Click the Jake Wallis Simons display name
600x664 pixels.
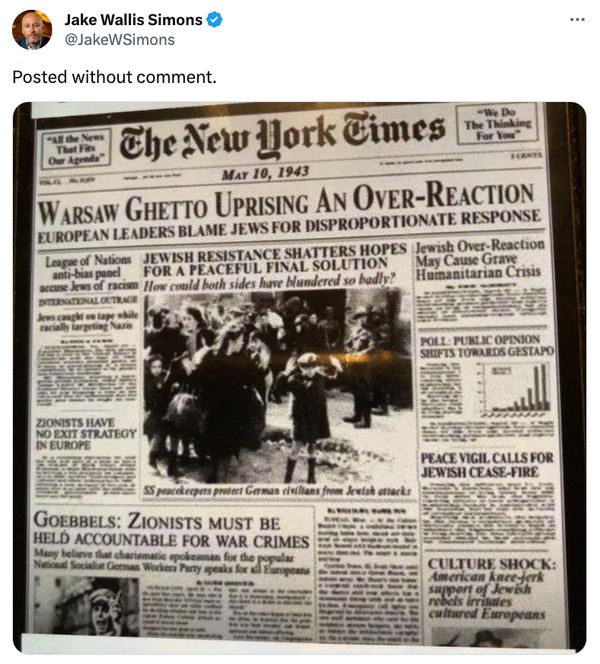pos(133,20)
